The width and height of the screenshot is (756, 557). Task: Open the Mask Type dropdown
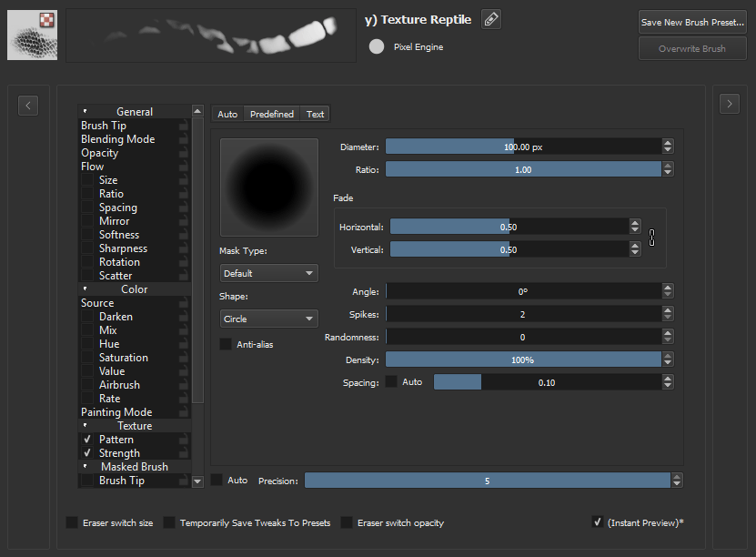[268, 272]
